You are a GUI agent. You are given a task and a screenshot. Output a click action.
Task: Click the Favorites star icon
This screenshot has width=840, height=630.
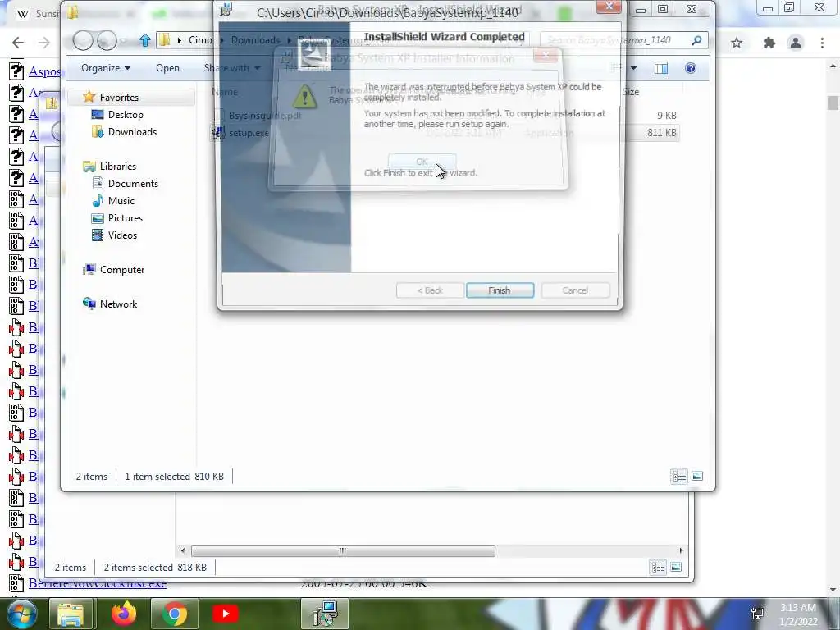pos(89,97)
